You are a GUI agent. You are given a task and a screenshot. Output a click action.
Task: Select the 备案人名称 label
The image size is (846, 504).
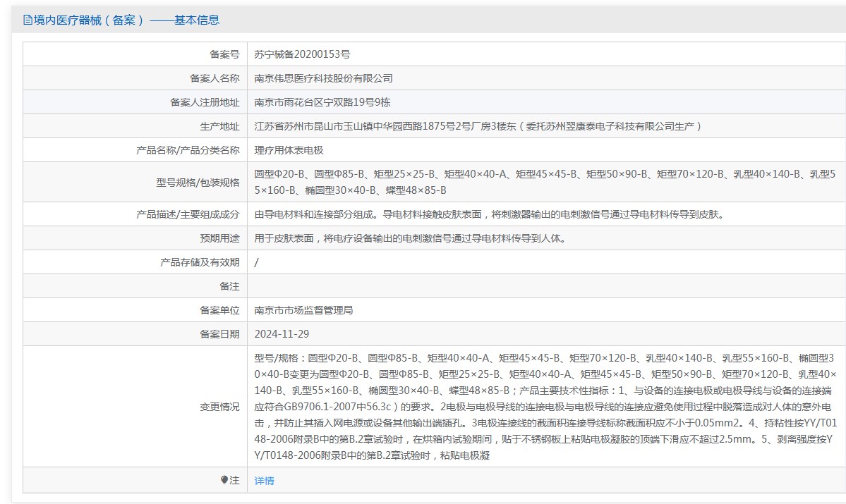pos(214,78)
